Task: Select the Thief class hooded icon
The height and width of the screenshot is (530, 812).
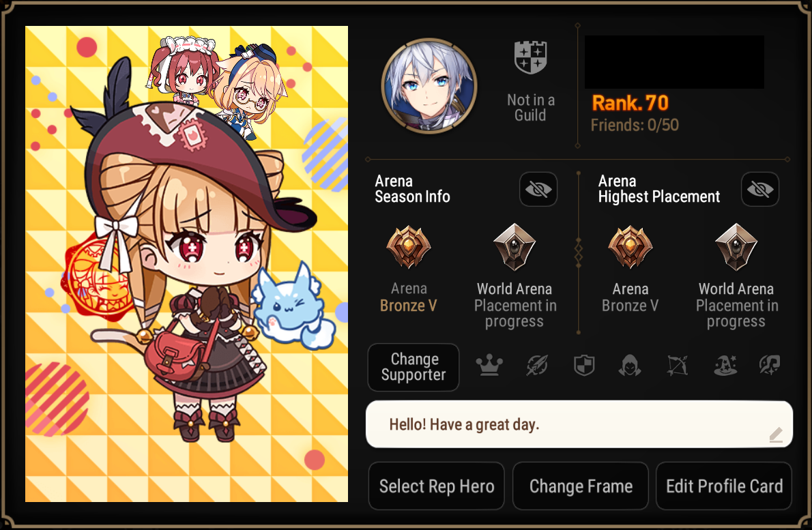Action: point(630,366)
